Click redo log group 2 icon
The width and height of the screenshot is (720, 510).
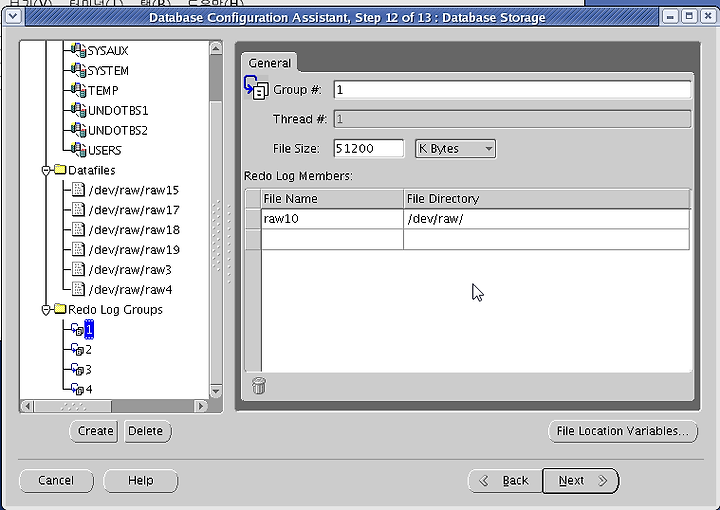click(77, 350)
